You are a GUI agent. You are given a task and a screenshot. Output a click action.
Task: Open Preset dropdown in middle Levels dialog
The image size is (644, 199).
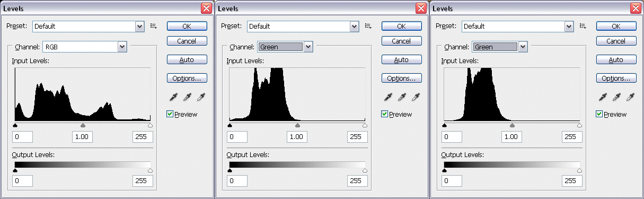(303, 26)
